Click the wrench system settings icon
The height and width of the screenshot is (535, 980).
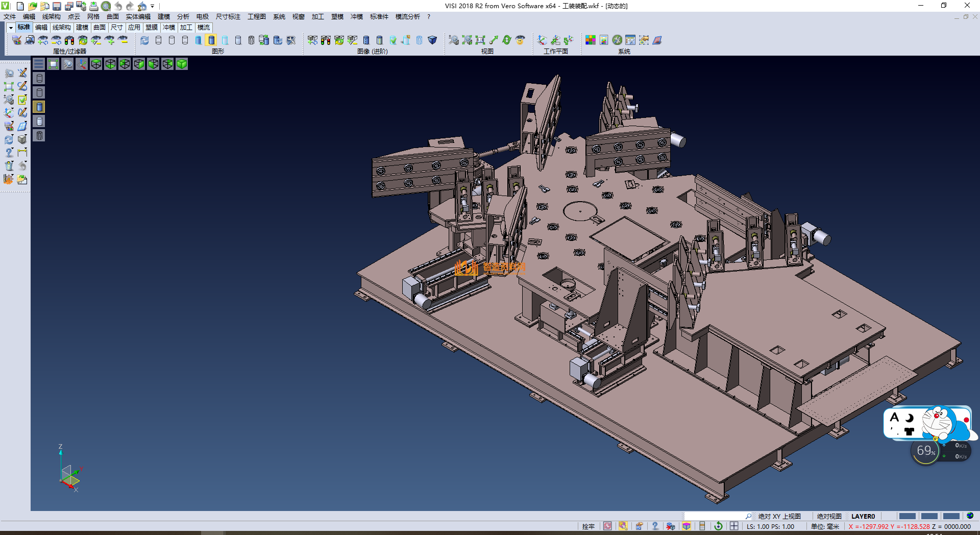(x=617, y=40)
